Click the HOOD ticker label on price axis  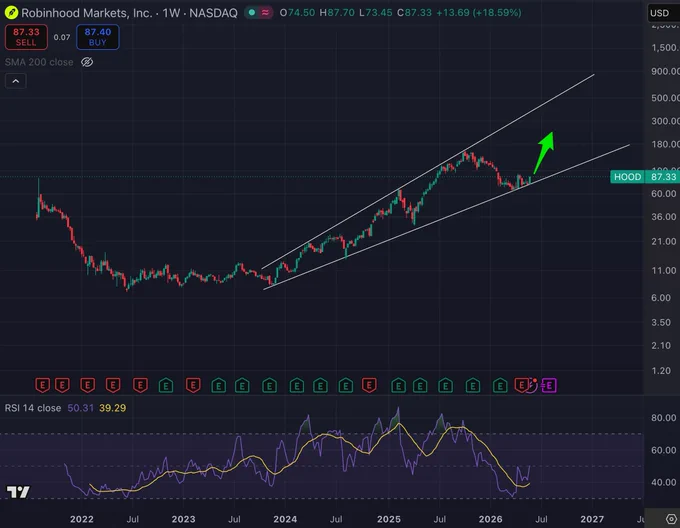click(628, 177)
